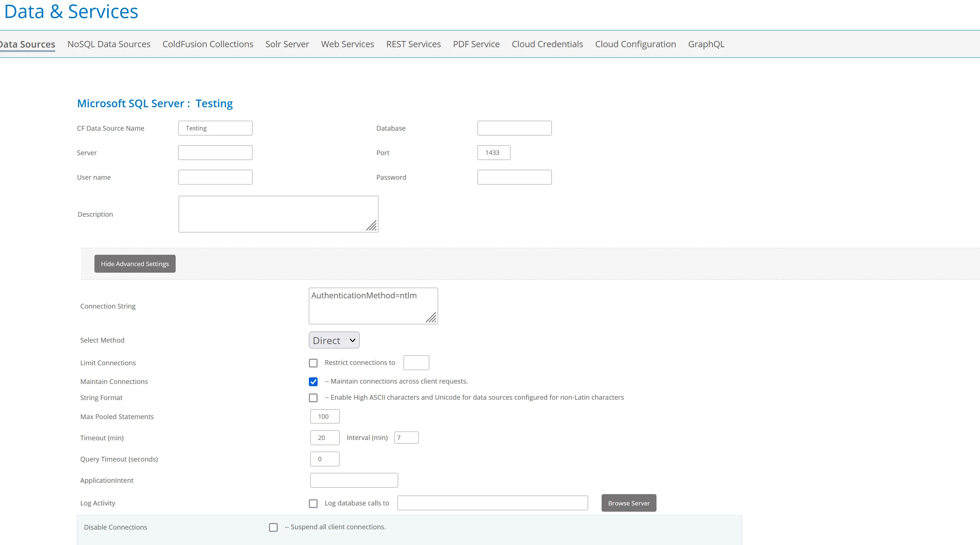Switch to NoSQL Data Sources tab
Viewport: 980px width, 545px height.
pyautogui.click(x=109, y=44)
